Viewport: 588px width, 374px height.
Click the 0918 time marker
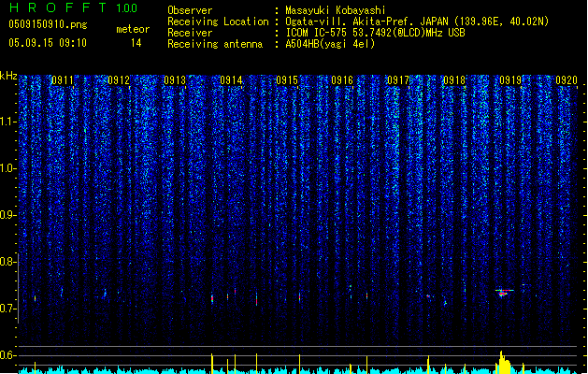[x=454, y=80]
